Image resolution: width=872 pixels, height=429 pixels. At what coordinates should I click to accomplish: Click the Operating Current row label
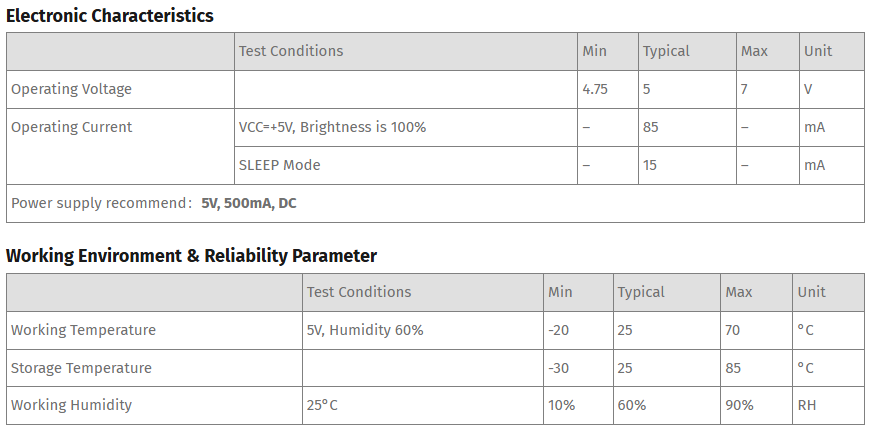[72, 127]
